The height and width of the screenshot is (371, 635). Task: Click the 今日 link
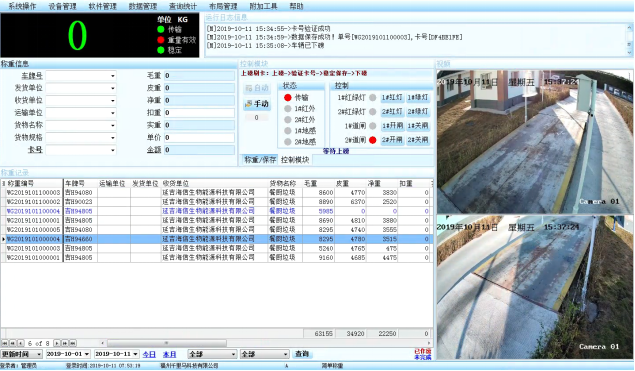[149, 354]
